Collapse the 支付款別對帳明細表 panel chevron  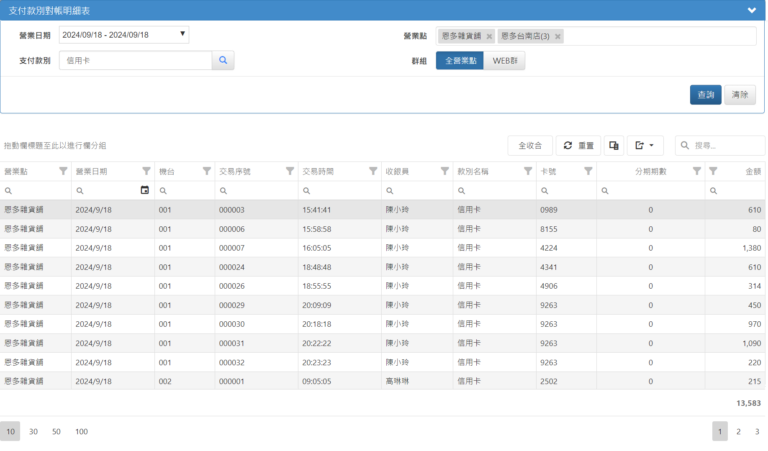point(751,10)
